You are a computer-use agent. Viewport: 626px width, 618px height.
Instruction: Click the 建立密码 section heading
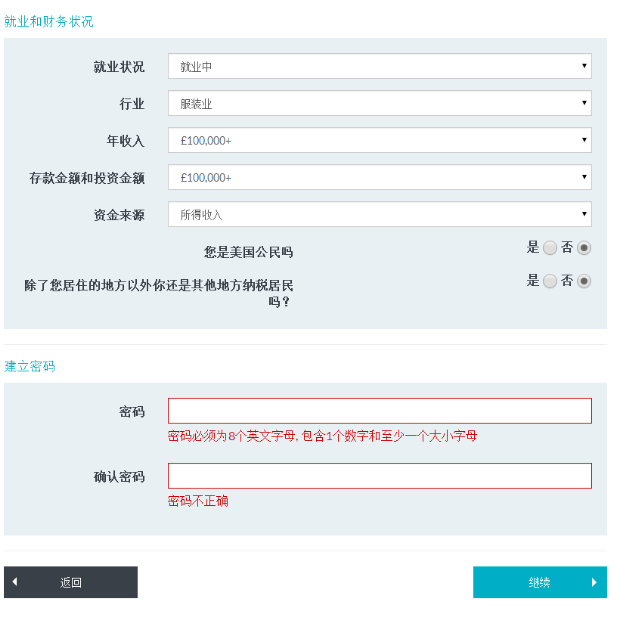(x=30, y=367)
